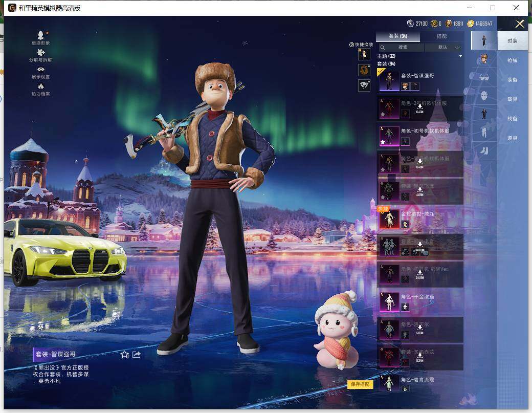
Task: Open the 装备 category tab
Action: (513, 79)
